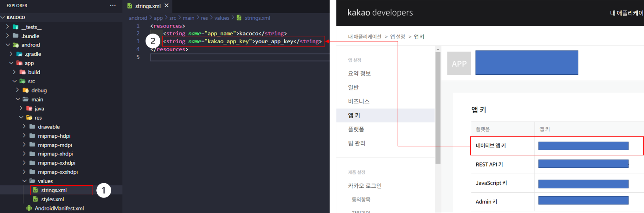Click the drawable folder icon
The height and width of the screenshot is (213, 644).
tap(32, 127)
